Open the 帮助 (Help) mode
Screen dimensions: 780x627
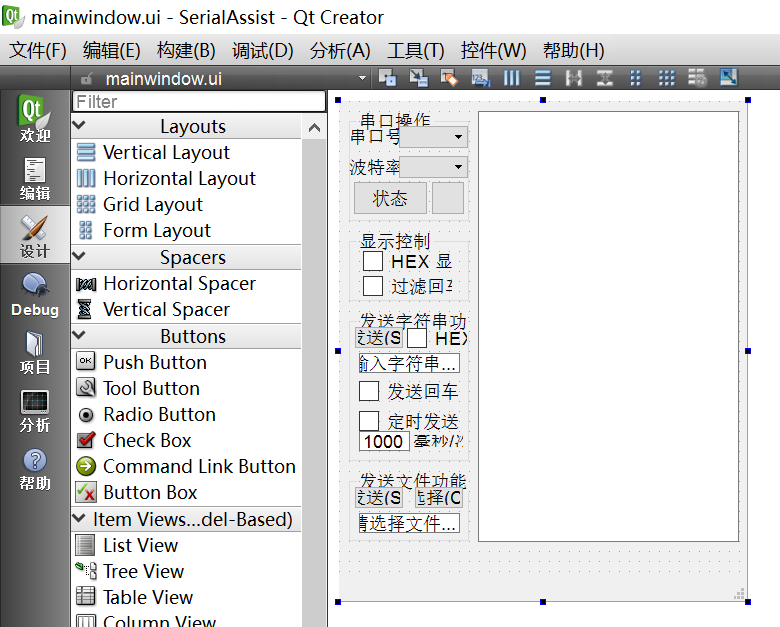click(x=35, y=468)
